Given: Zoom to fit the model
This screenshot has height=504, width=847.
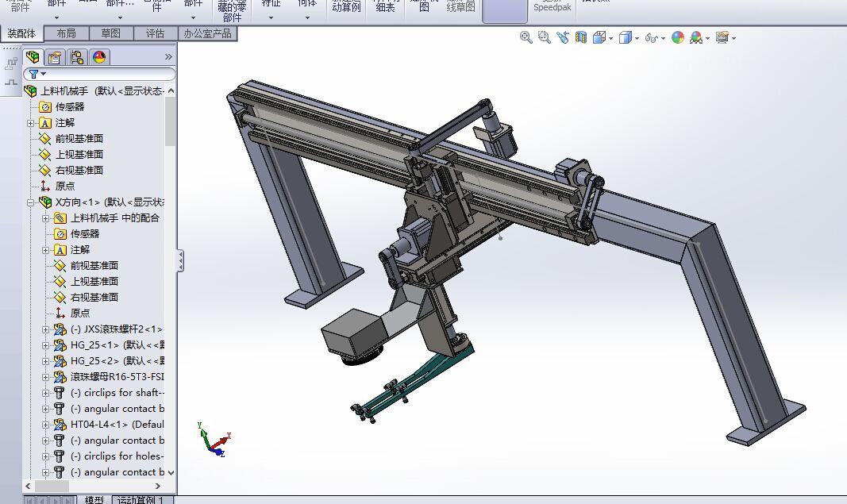Looking at the screenshot, I should pyautogui.click(x=526, y=37).
